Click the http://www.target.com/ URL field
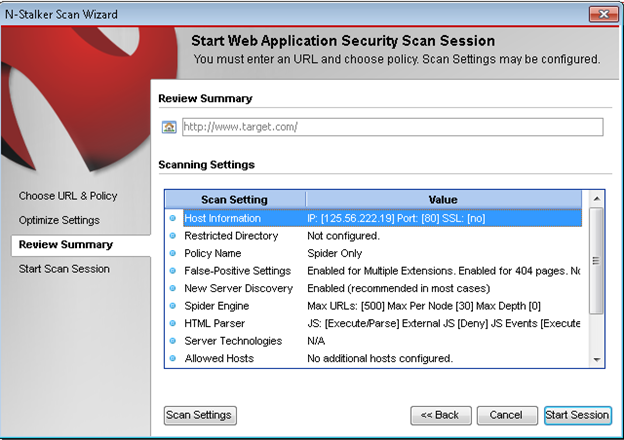624x440 pixels. 390,127
